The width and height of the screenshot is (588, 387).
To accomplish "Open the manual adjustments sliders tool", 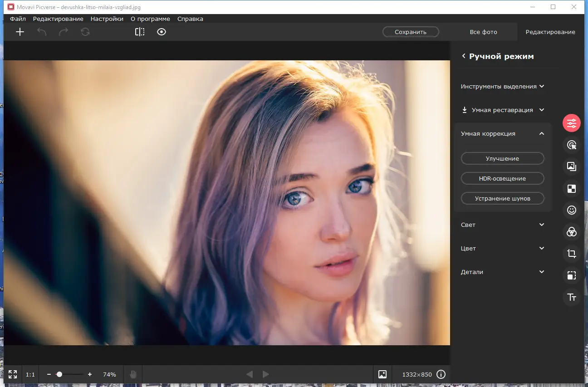I will pos(572,123).
